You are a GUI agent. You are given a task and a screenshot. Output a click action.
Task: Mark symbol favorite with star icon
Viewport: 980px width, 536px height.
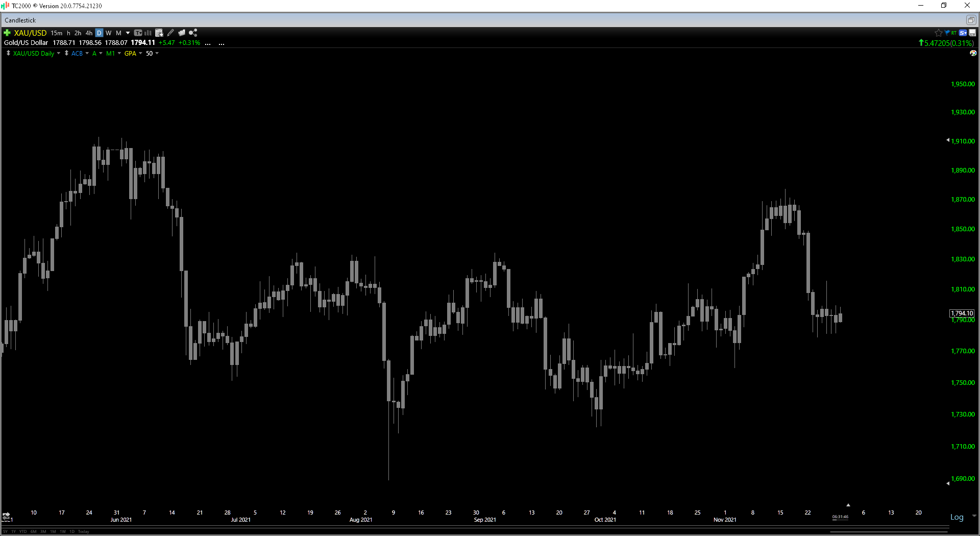938,33
